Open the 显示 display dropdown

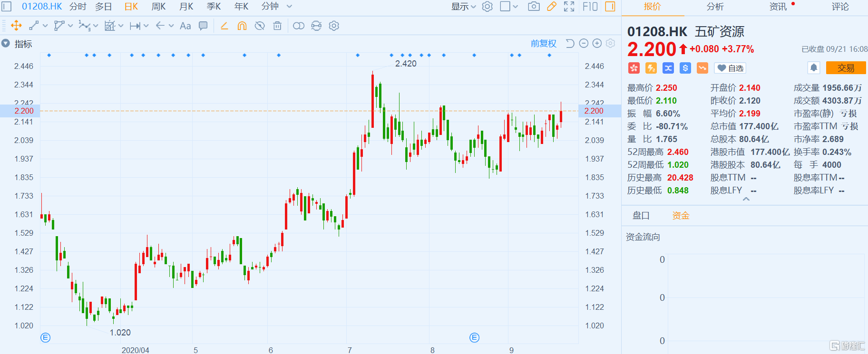(x=463, y=7)
